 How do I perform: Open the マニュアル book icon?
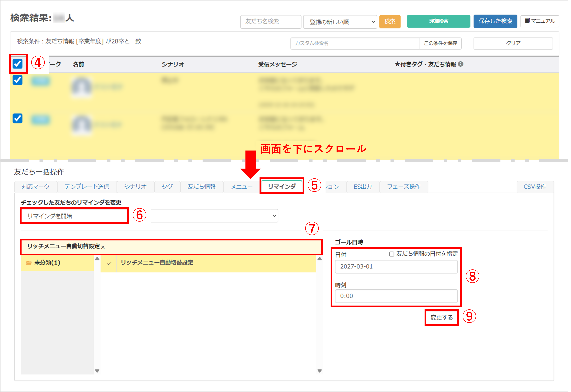[528, 21]
